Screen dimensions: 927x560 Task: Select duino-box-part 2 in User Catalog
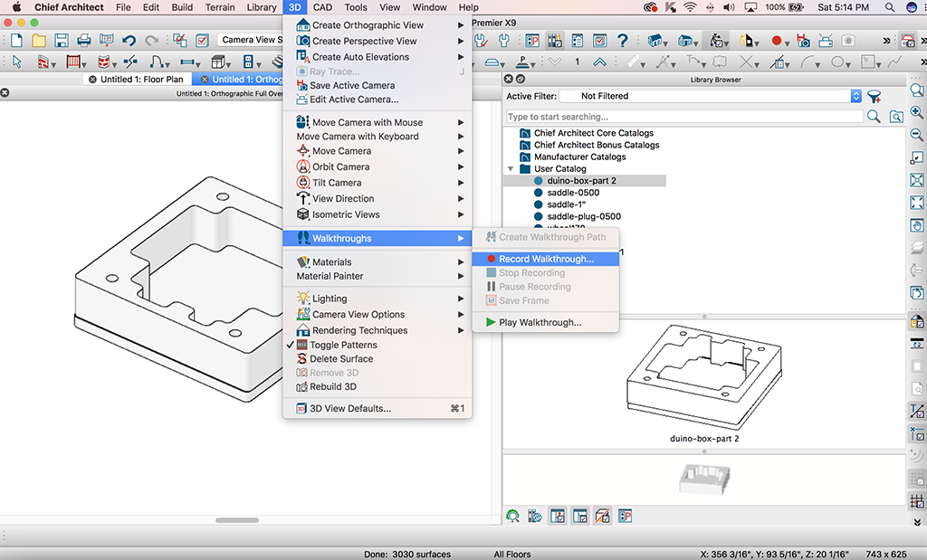click(x=584, y=181)
